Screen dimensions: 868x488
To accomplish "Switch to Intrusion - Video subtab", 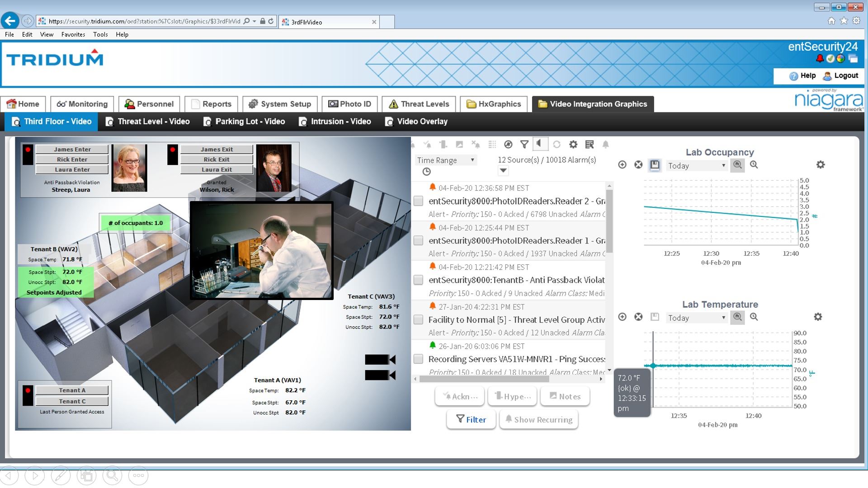I will (335, 122).
